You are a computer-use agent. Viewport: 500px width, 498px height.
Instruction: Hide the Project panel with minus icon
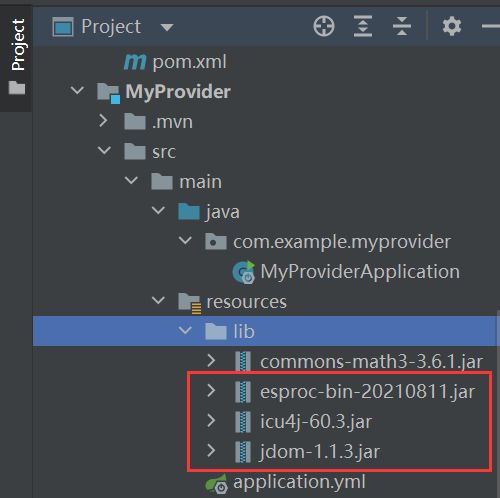(x=491, y=26)
